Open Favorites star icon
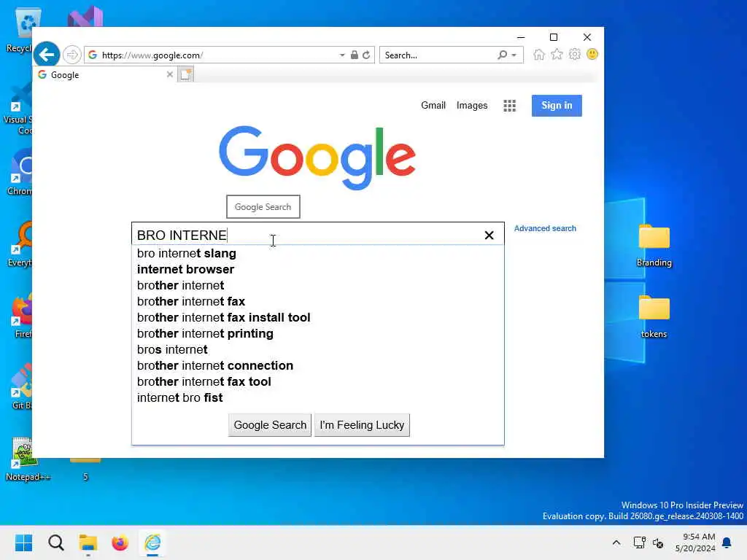This screenshot has width=747, height=560. pyautogui.click(x=557, y=54)
